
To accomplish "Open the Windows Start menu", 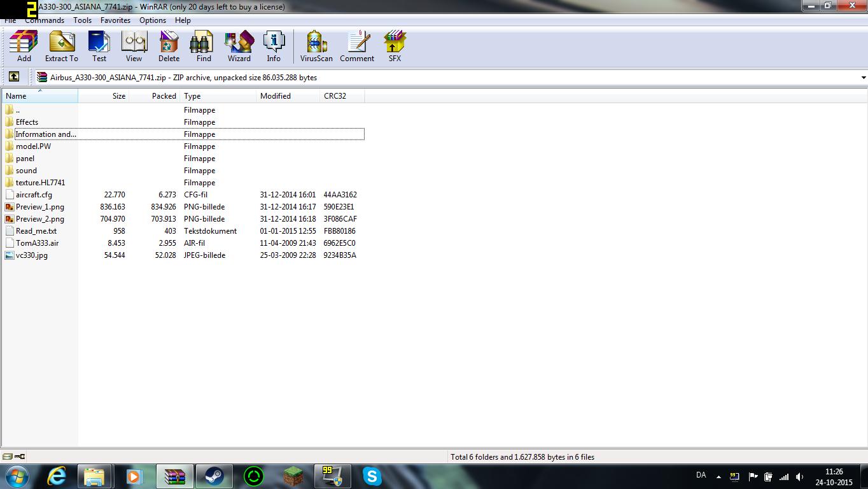I will tap(17, 476).
